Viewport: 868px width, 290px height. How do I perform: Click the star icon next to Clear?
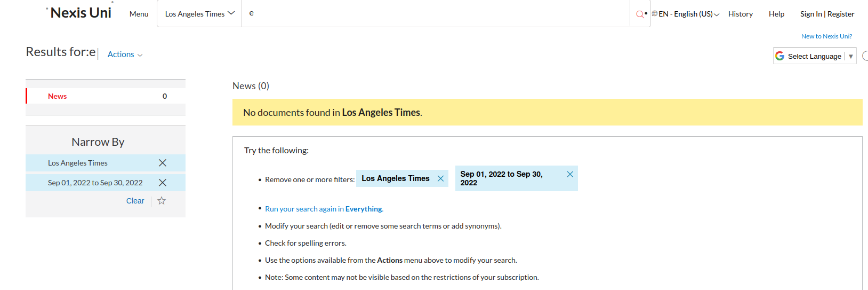(x=162, y=201)
